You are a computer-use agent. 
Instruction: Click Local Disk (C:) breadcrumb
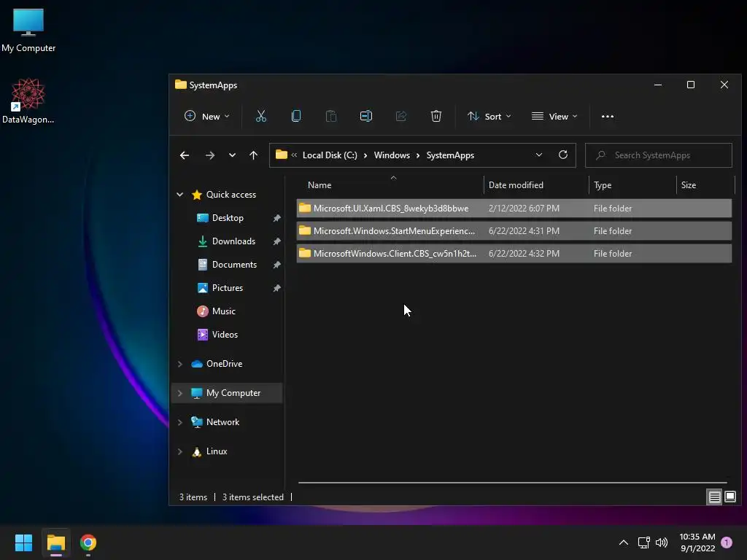[330, 155]
